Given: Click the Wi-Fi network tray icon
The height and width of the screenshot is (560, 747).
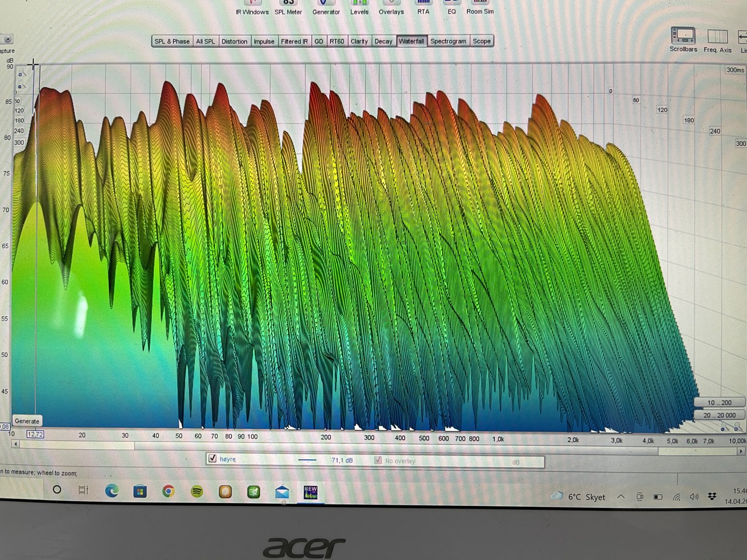Looking at the screenshot, I should click(677, 497).
